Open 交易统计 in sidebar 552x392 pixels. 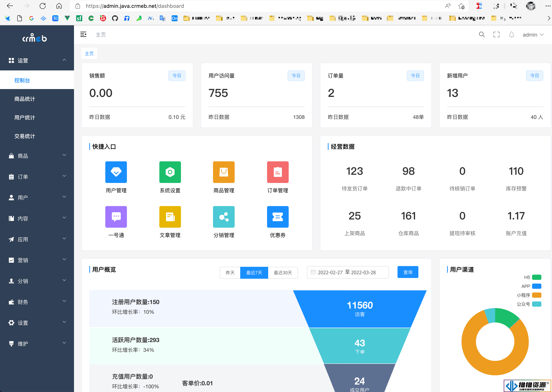click(37, 136)
